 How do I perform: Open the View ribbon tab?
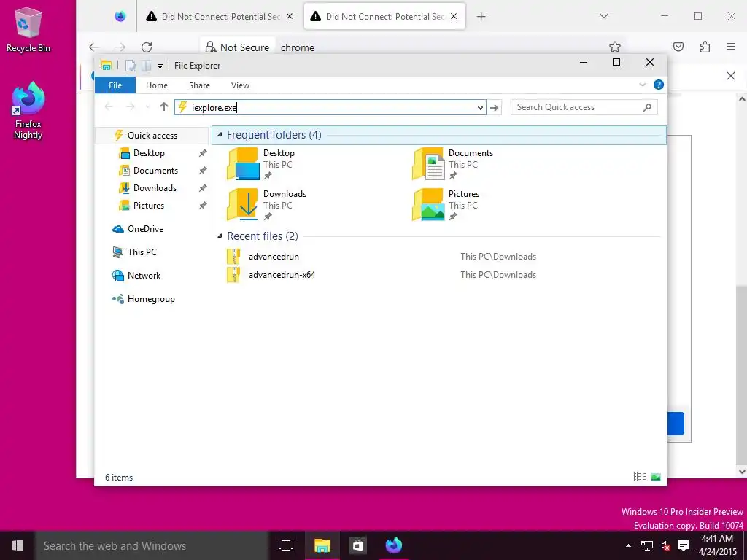240,85
